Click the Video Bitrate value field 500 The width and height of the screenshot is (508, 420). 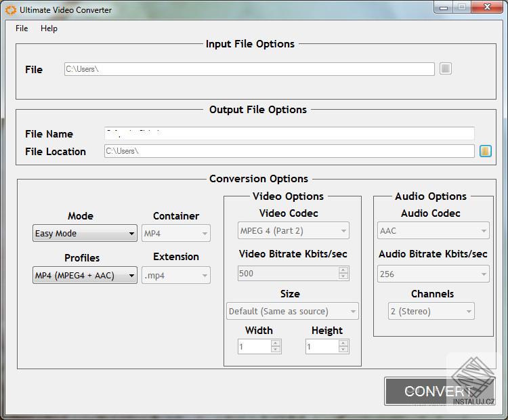289,273
